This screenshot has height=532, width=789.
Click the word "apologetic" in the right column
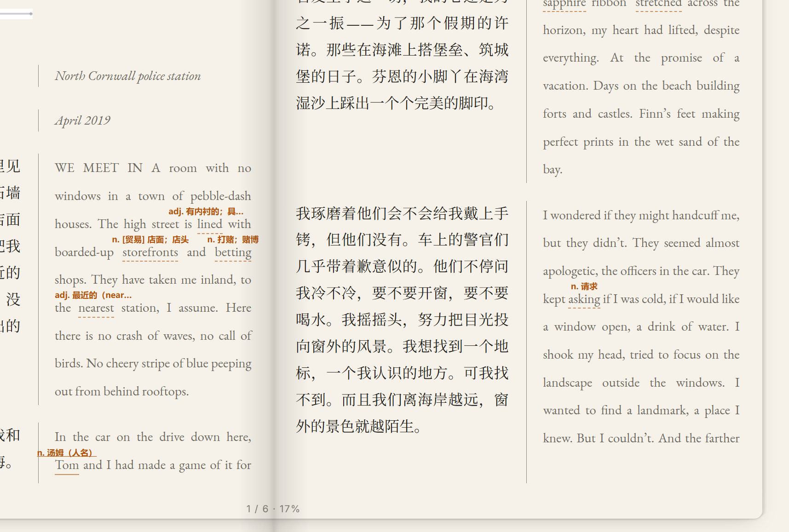coord(570,271)
